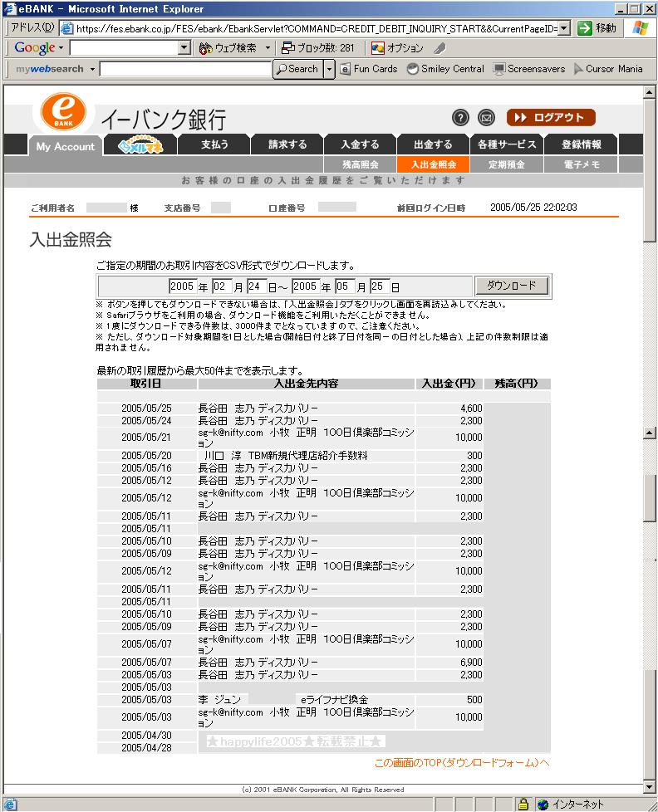Expand the mywebsearch Search button dropdown arrow
This screenshot has height=812, width=658.
(329, 69)
